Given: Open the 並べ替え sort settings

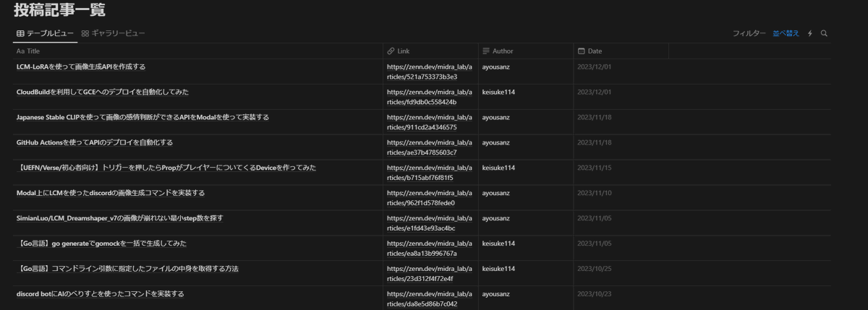Looking at the screenshot, I should tap(786, 33).
